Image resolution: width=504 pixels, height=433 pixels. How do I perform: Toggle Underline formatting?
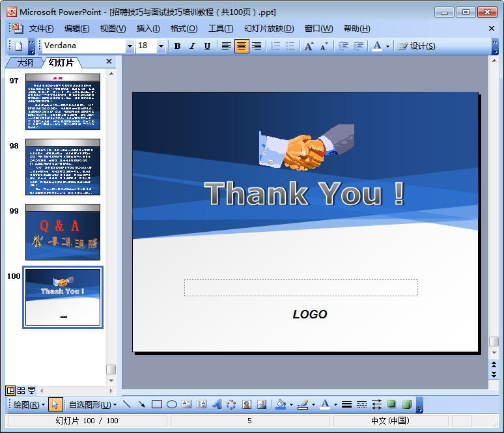point(207,46)
